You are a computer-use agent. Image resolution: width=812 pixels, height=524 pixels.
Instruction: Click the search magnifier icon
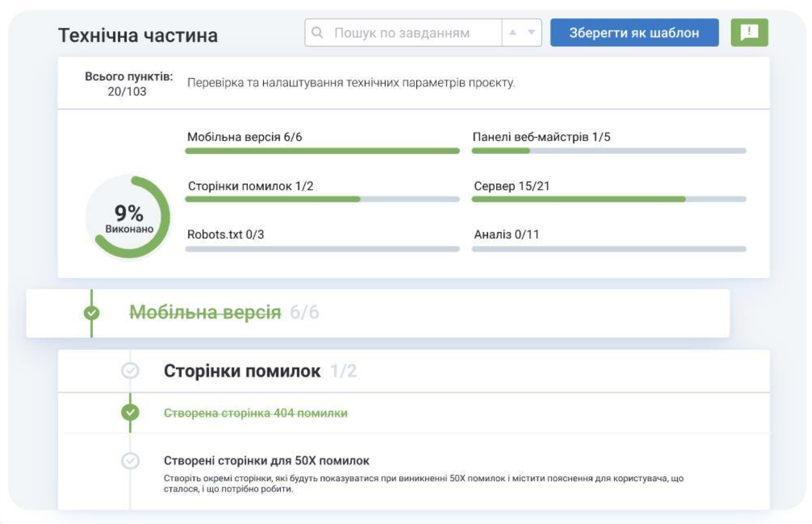coord(317,33)
